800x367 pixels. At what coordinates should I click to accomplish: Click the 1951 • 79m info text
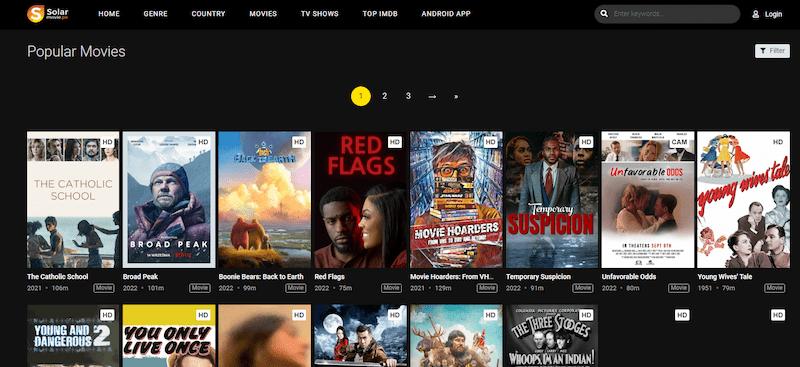pyautogui.click(x=716, y=288)
